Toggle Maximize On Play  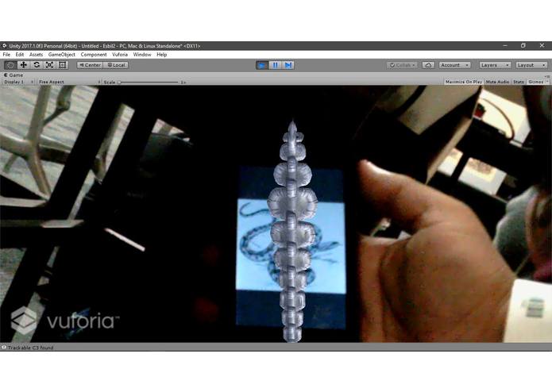click(464, 82)
